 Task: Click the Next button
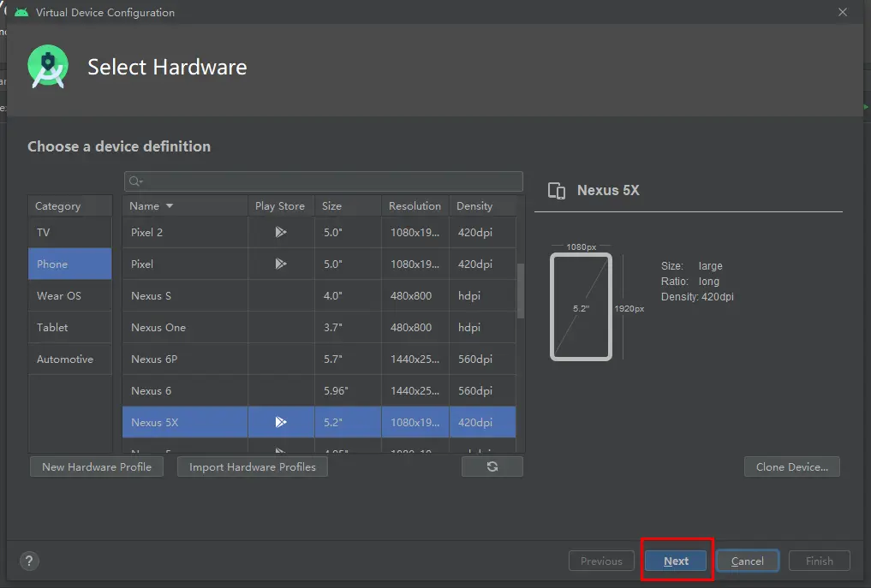point(676,561)
